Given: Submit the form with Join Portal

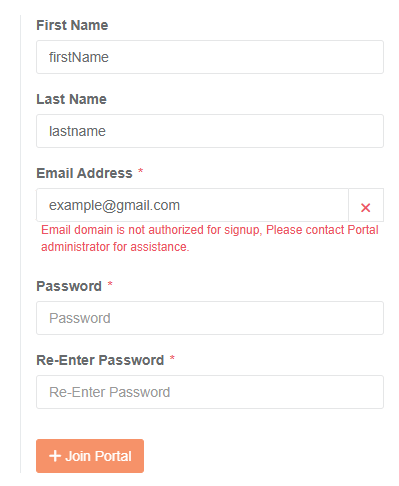Looking at the screenshot, I should coord(90,456).
